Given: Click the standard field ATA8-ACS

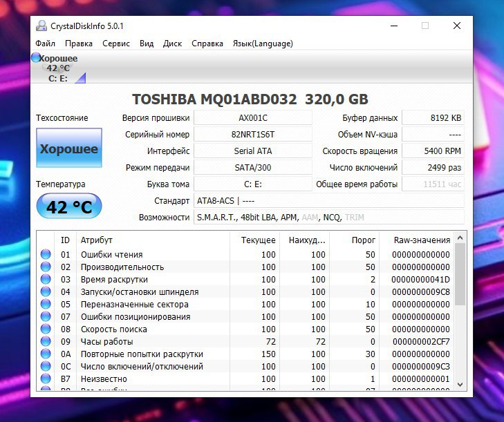Looking at the screenshot, I should tap(329, 201).
